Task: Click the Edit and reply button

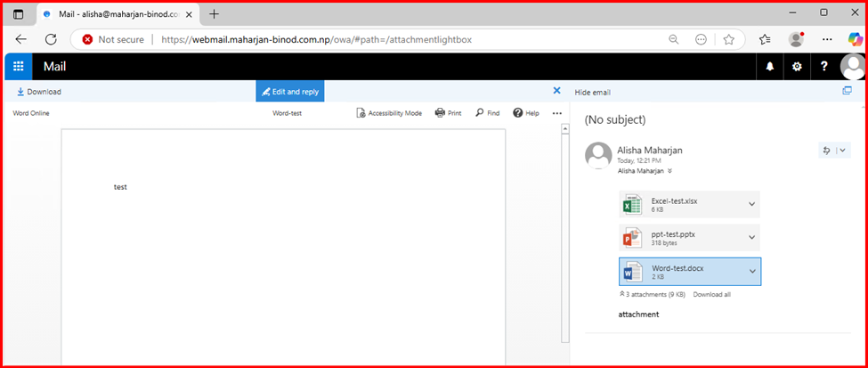Action: click(290, 91)
